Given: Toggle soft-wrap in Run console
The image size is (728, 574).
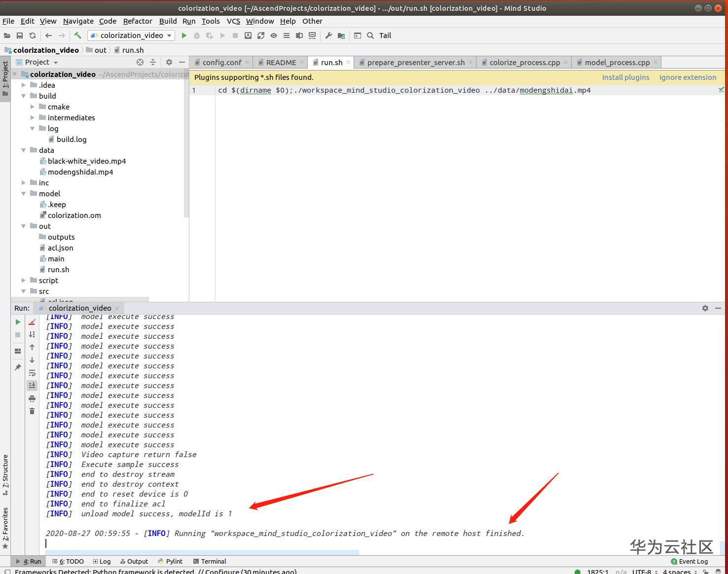Looking at the screenshot, I should [x=32, y=373].
